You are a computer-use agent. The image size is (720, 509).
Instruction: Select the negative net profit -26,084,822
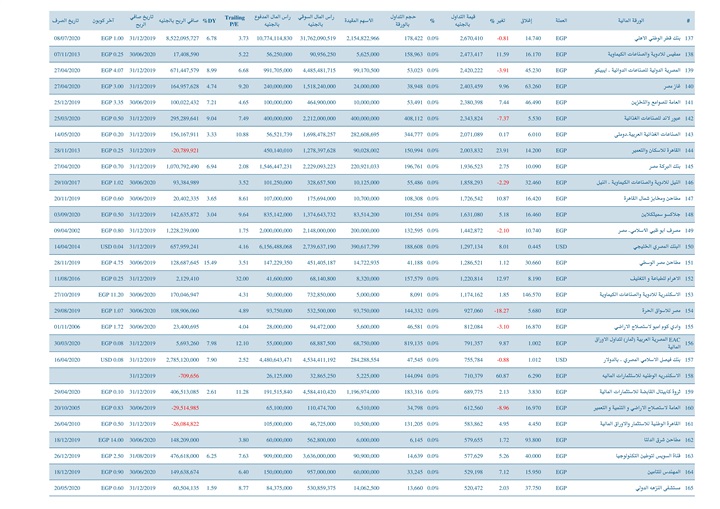tap(185, 425)
